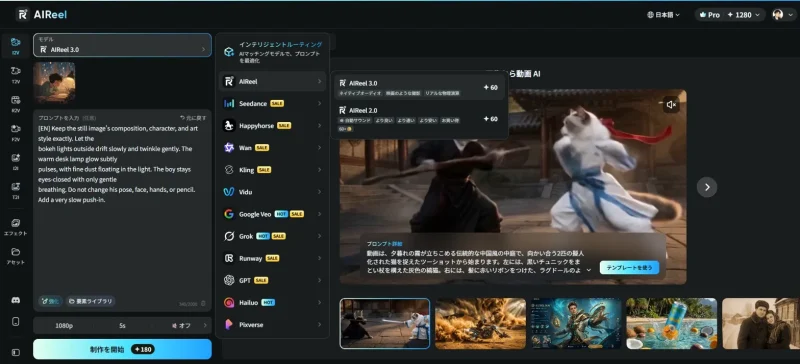
Task: Select the AIReel entry in the model menu
Action: point(272,81)
